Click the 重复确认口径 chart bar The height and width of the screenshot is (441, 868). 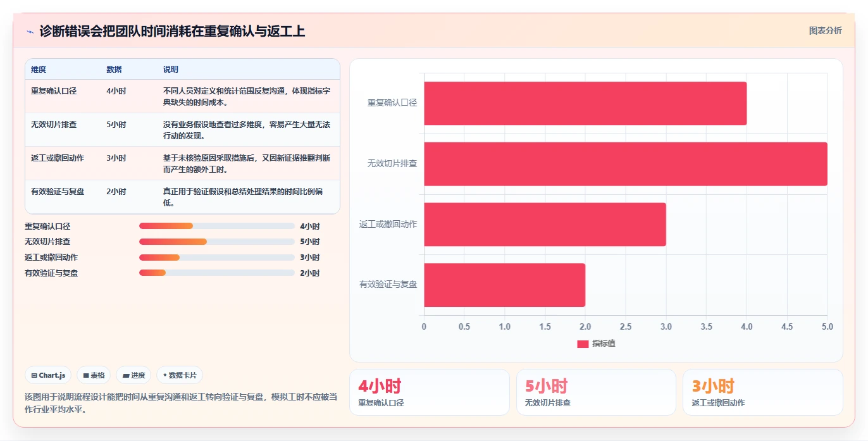click(585, 103)
